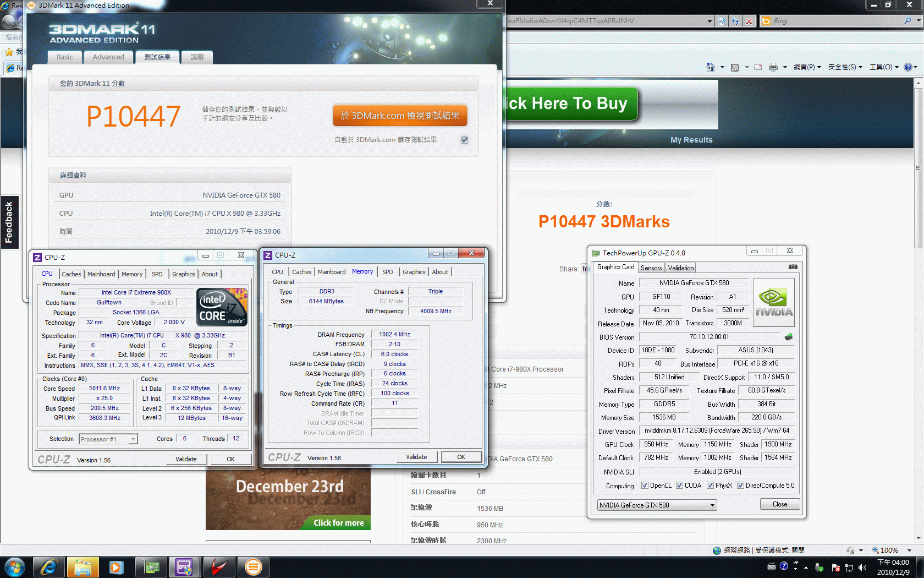Viewport: 924px width, 578px height.
Task: Select the Caches tab in the CPU-Z Memory window
Action: (x=301, y=272)
